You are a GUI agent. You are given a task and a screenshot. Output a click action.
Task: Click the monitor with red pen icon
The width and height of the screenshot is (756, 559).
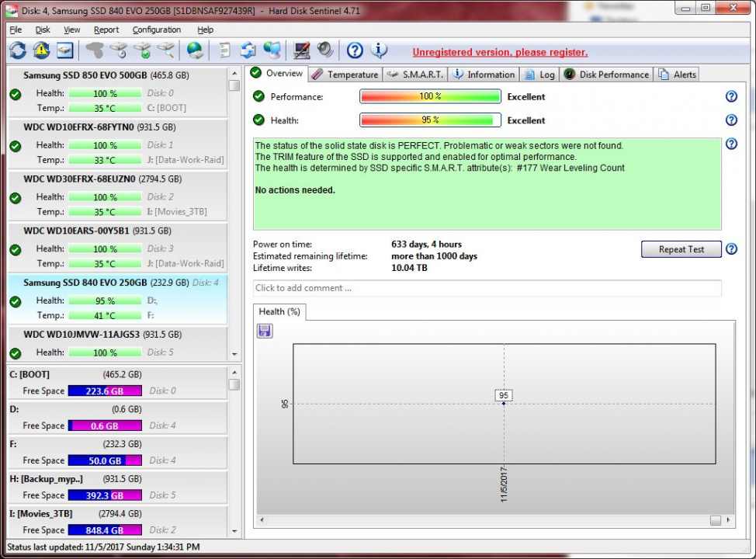(302, 50)
